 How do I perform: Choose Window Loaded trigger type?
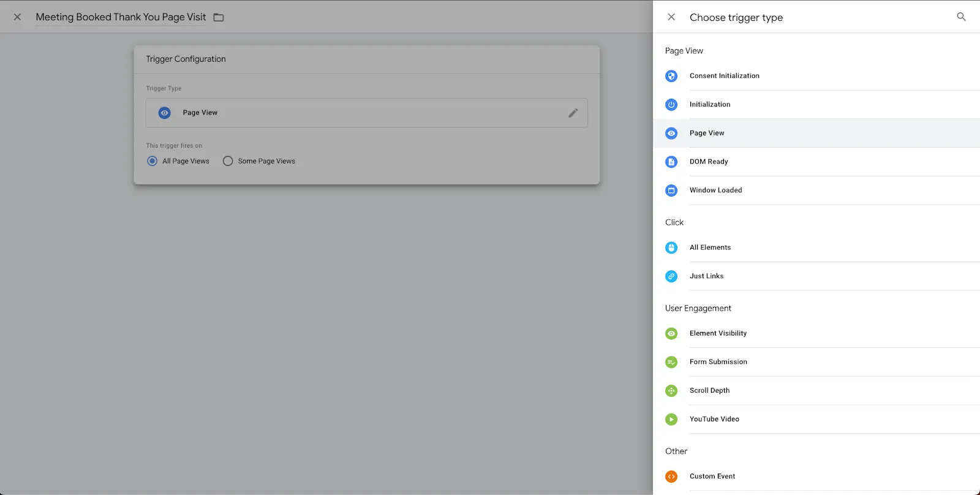816,191
